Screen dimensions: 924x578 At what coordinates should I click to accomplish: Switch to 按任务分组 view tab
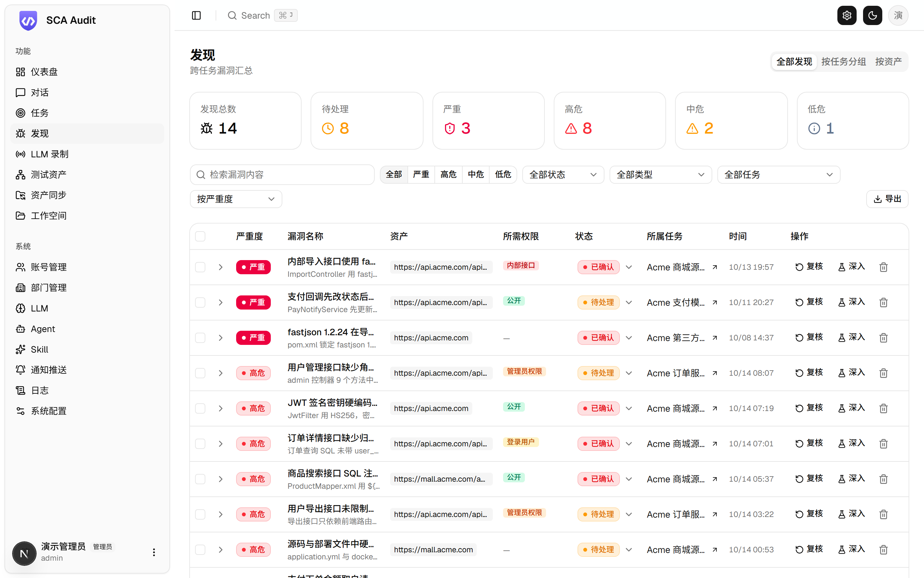click(843, 62)
